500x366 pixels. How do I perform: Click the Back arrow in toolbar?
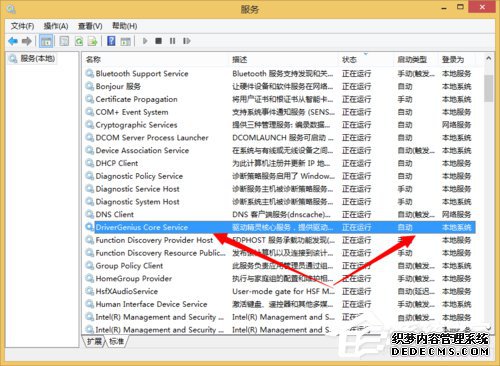pos(13,41)
